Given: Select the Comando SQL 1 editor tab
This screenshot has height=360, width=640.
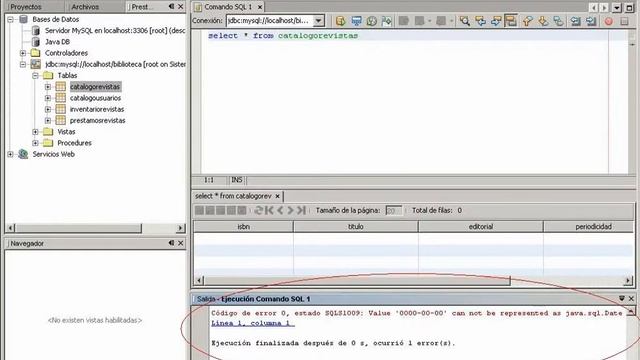Looking at the screenshot, I should (x=228, y=7).
